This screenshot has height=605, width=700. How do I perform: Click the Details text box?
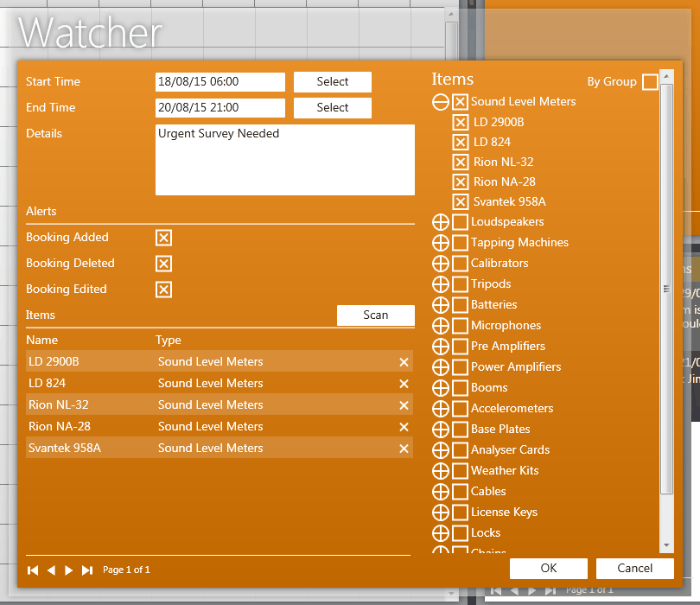[x=284, y=160]
